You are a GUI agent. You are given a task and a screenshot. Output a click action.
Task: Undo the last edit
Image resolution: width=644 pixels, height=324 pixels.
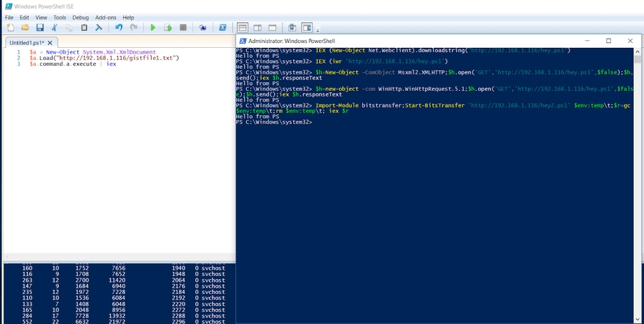point(119,28)
